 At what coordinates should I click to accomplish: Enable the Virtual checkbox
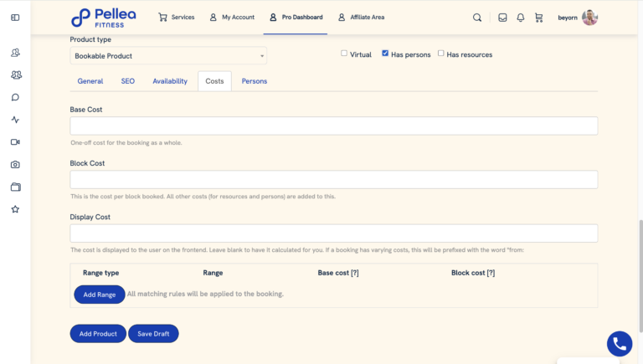point(344,54)
